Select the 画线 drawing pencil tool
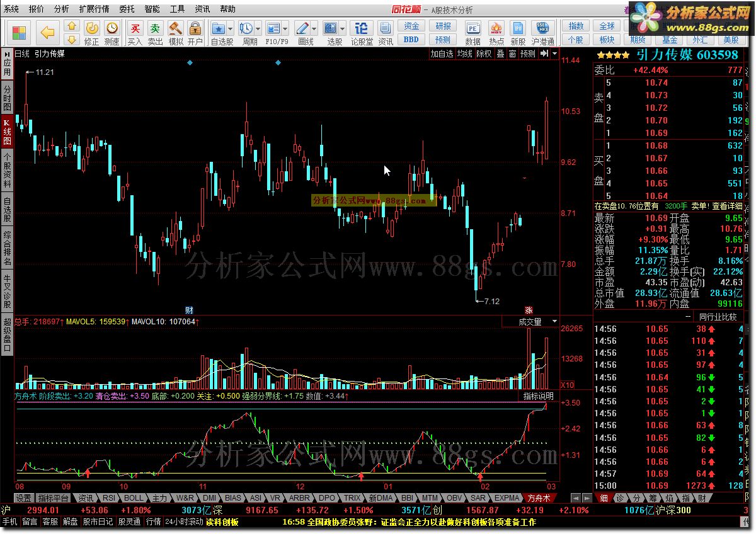This screenshot has height=534, width=756. click(302, 28)
